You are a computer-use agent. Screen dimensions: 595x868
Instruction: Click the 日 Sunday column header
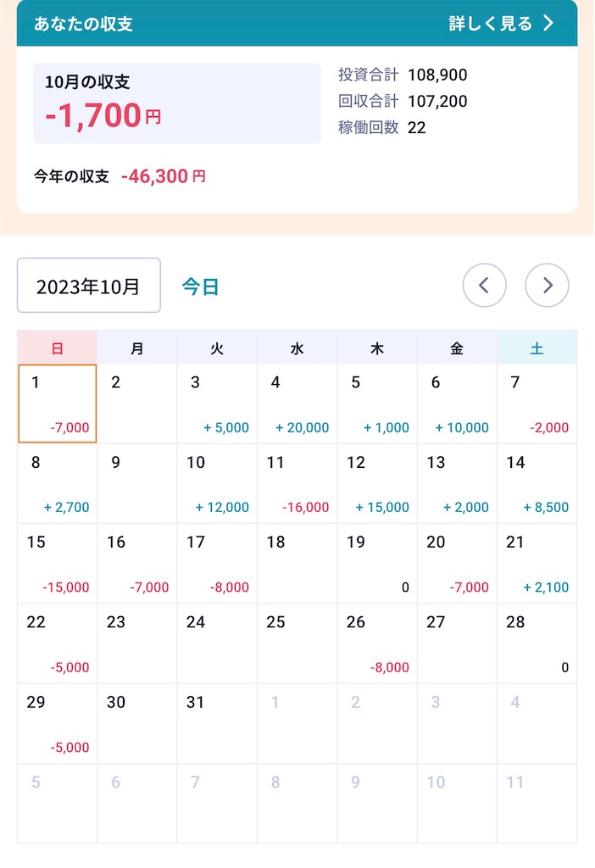coord(58,348)
